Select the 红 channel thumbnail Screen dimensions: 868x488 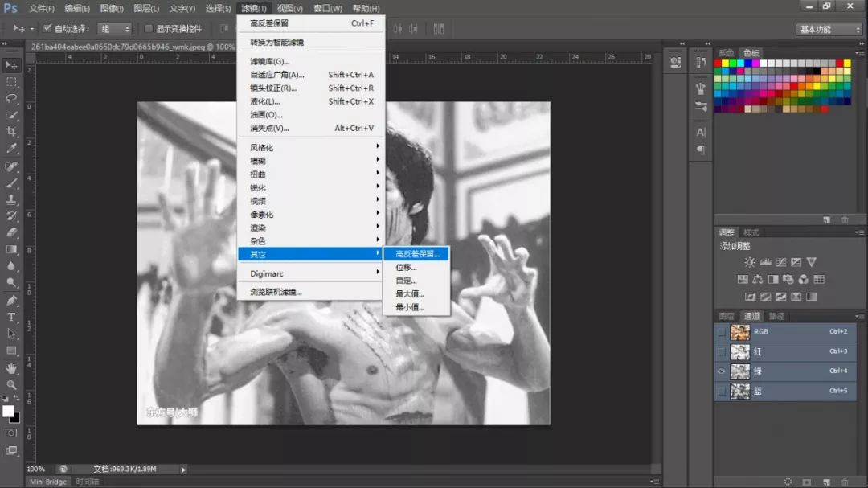[x=739, y=351]
